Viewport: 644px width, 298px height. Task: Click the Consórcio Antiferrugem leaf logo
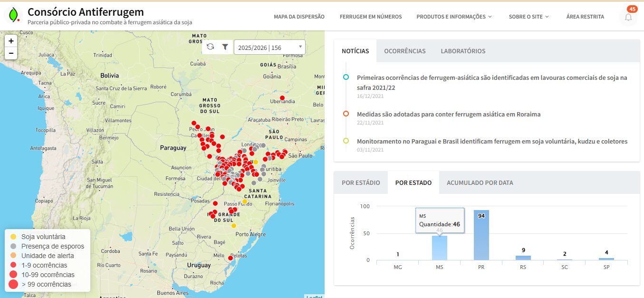(x=13, y=15)
